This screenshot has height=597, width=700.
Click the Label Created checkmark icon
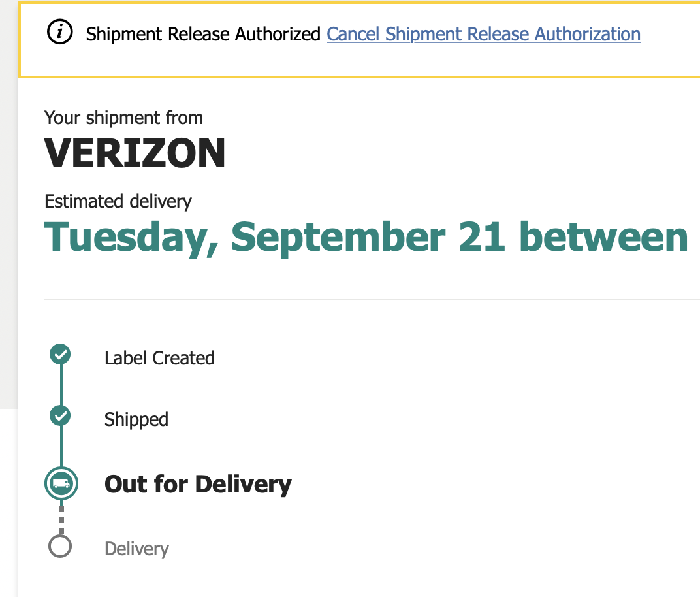point(61,355)
